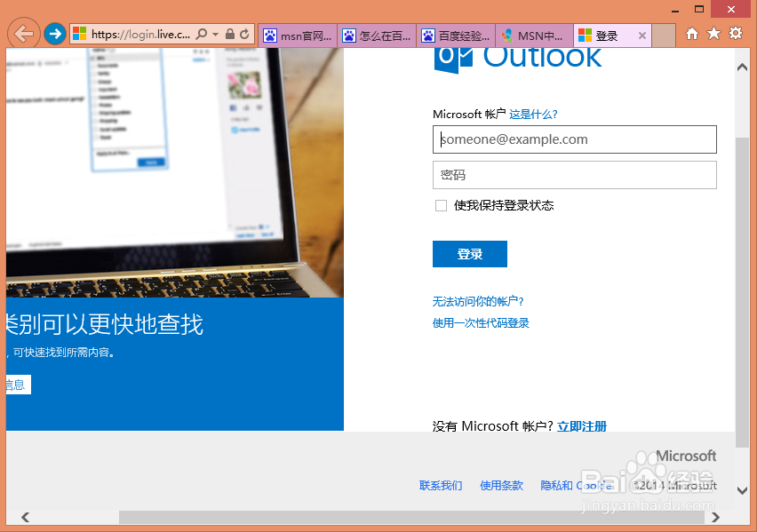Click the scrollbar down arrow
The height and width of the screenshot is (532, 757).
click(x=741, y=489)
